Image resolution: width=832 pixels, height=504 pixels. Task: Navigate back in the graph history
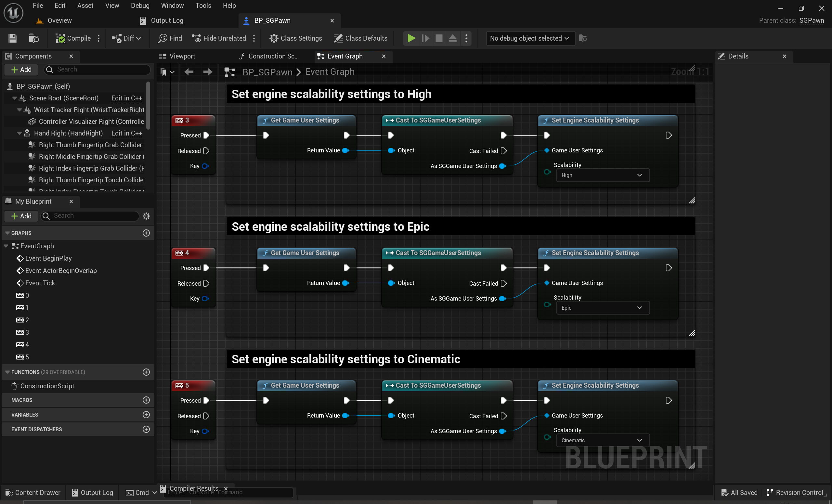point(189,71)
